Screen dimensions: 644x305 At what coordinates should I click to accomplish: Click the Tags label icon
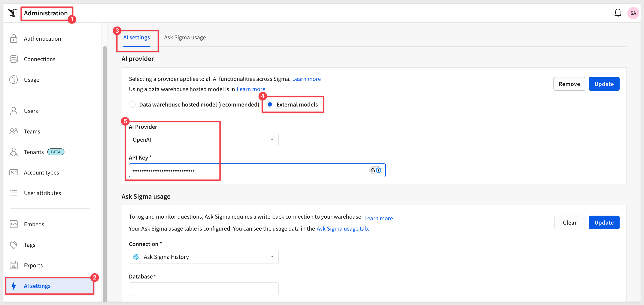coord(13,244)
